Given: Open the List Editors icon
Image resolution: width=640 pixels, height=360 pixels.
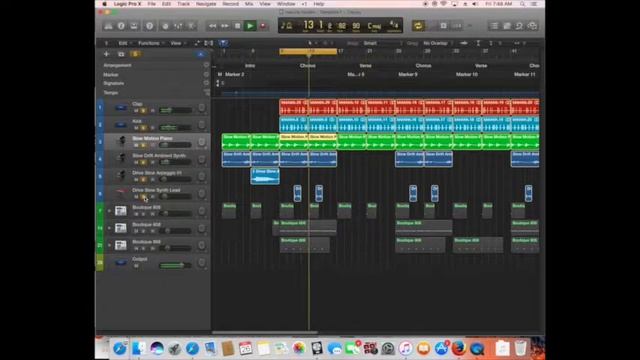Looking at the screenshot, I should (x=494, y=26).
